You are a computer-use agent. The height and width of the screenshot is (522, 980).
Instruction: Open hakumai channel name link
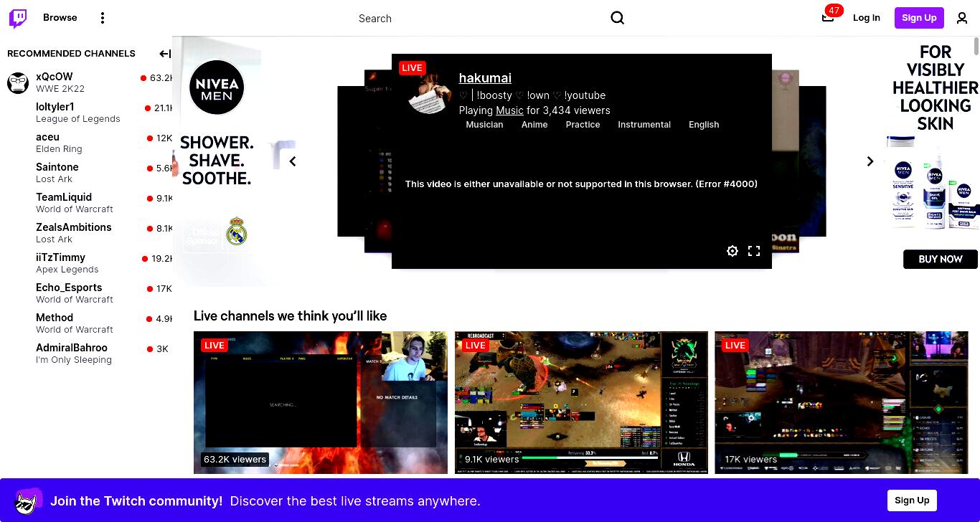(x=485, y=78)
